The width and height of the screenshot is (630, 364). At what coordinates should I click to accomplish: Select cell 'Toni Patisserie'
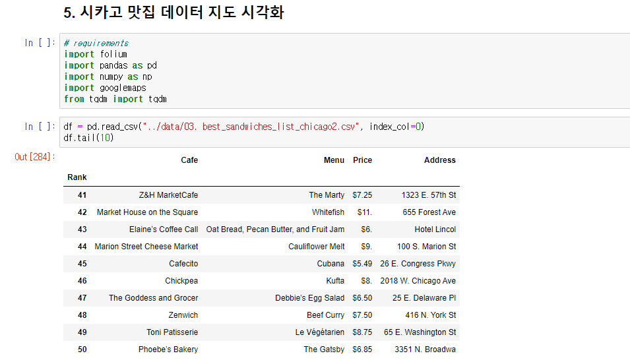tap(172, 332)
